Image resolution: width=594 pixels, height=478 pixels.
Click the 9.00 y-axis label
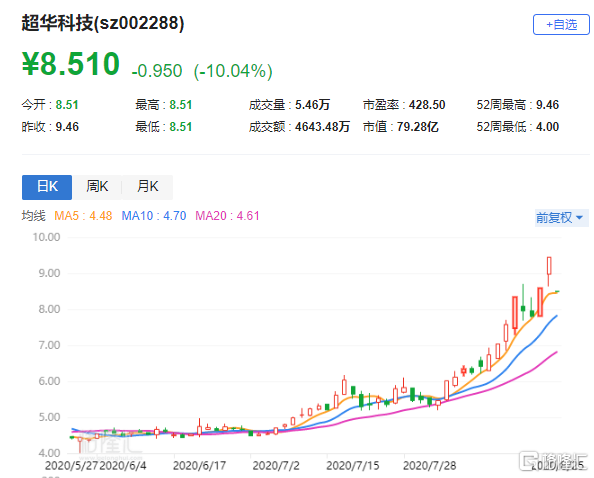point(49,273)
